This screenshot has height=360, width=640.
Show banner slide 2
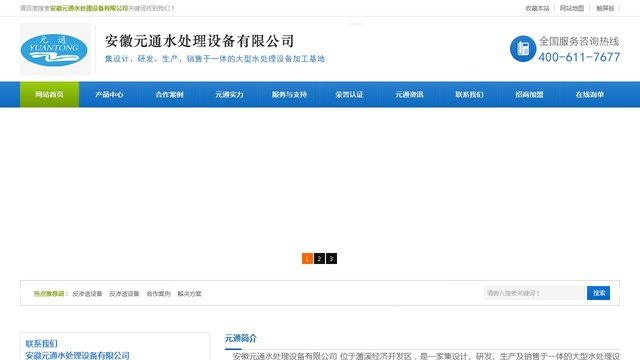319,258
